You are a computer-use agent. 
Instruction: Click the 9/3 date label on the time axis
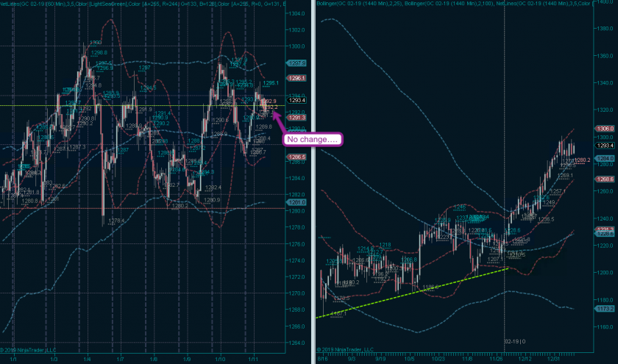[x=352, y=360]
